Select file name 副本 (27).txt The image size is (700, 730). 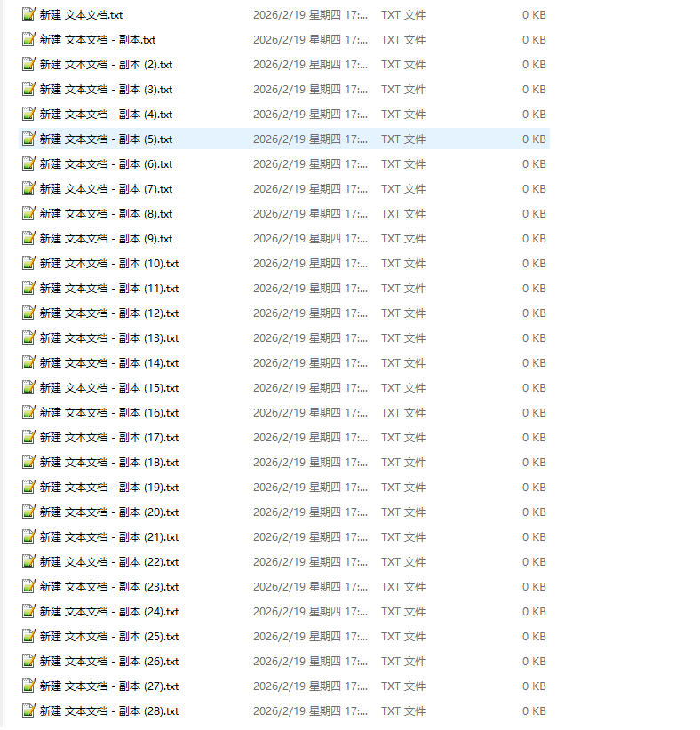(x=109, y=686)
